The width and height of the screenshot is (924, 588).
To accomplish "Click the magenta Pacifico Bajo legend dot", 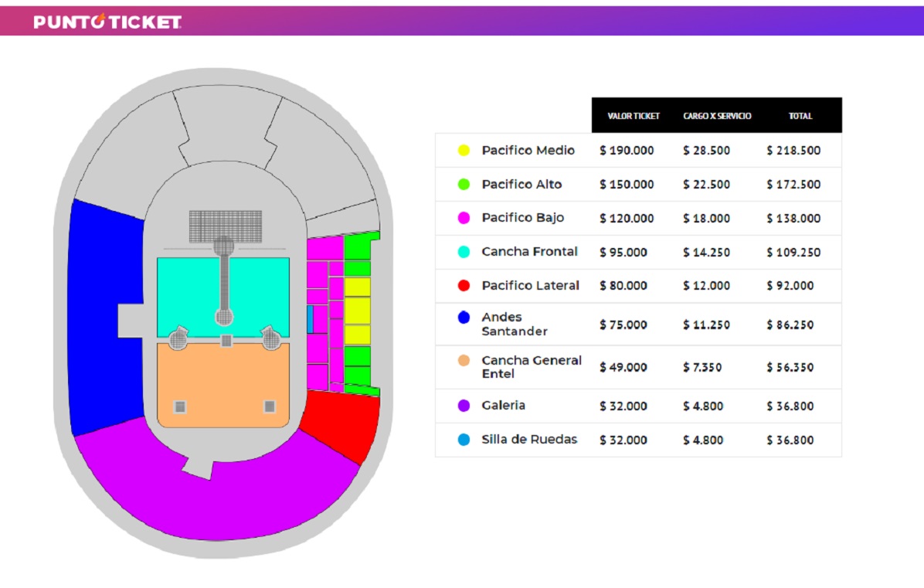I will pos(464,218).
